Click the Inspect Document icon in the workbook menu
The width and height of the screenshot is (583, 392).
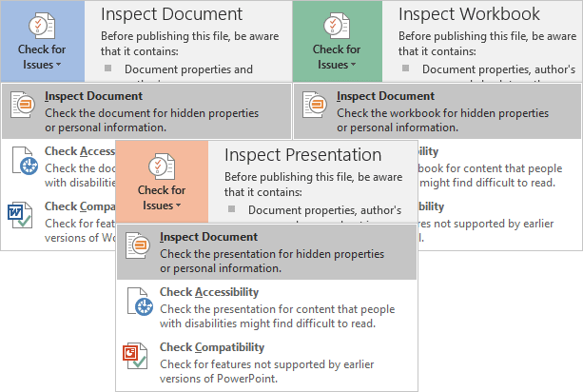(x=315, y=105)
